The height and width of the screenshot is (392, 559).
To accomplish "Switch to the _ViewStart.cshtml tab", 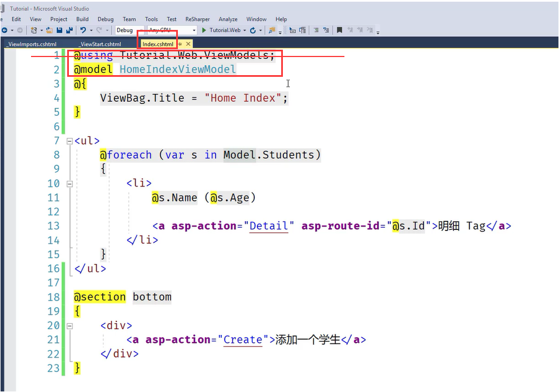I will (101, 44).
